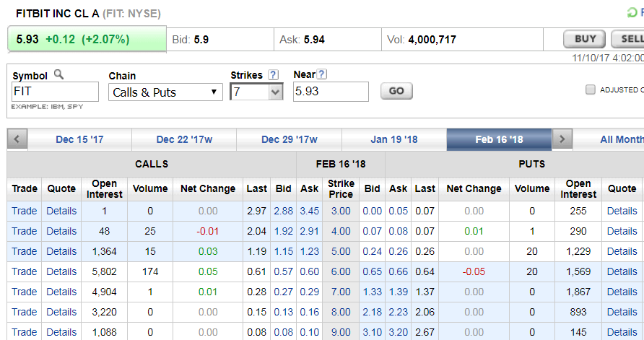Open put Details for 6.00 strike
The image size is (644, 340).
[x=622, y=271]
